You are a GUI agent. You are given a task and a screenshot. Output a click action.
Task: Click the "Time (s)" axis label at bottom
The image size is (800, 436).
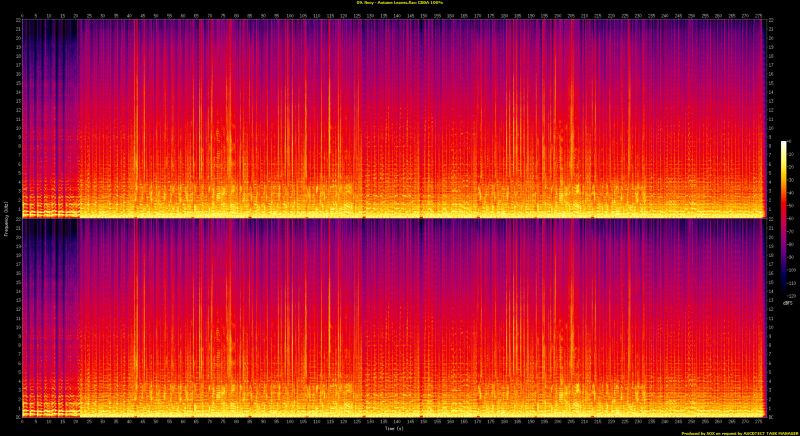[395, 427]
